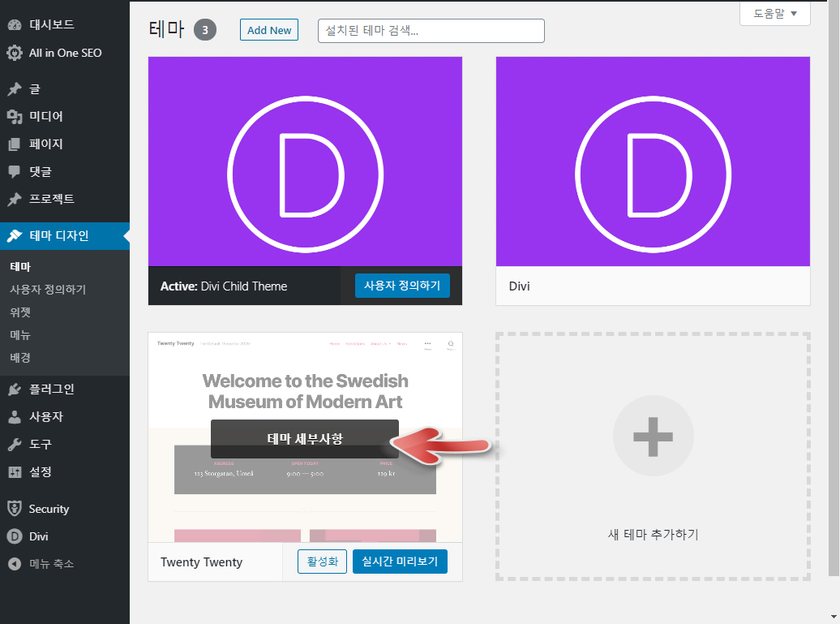
Task: Open 프로젝트 menu item
Action: (x=51, y=199)
